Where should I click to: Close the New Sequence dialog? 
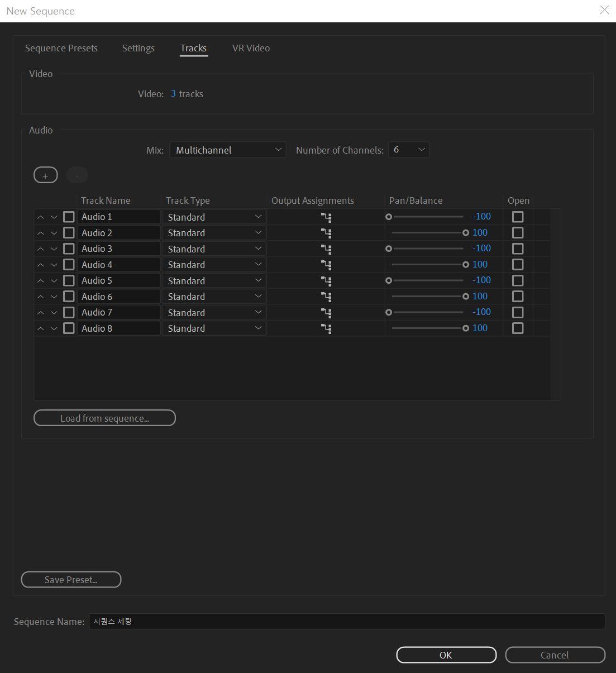[x=604, y=10]
